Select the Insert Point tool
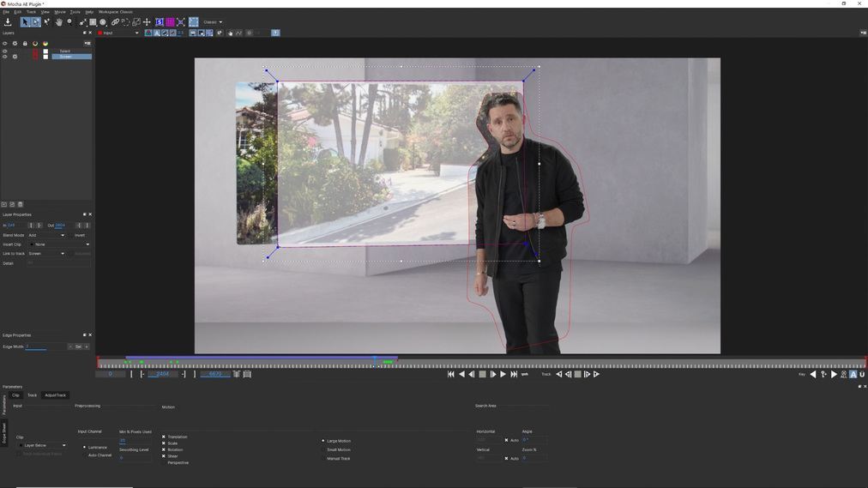 pos(46,22)
